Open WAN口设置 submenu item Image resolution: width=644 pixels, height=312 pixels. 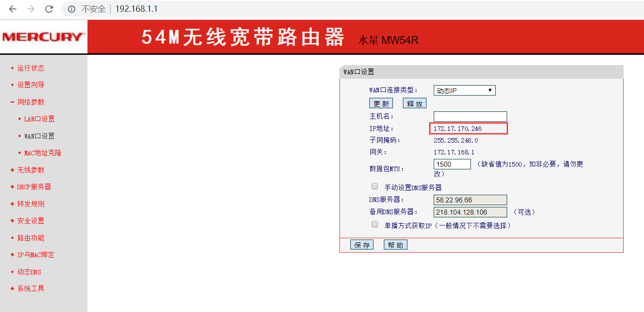(39, 136)
